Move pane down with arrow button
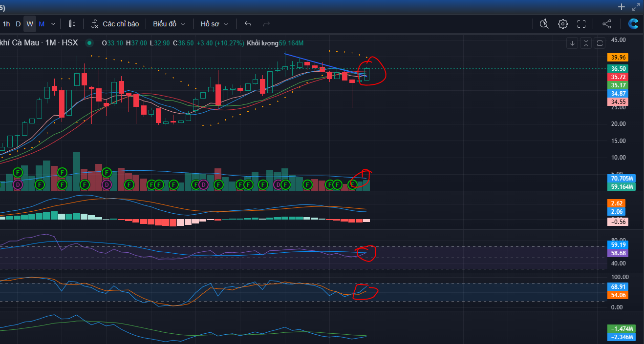 pyautogui.click(x=572, y=43)
